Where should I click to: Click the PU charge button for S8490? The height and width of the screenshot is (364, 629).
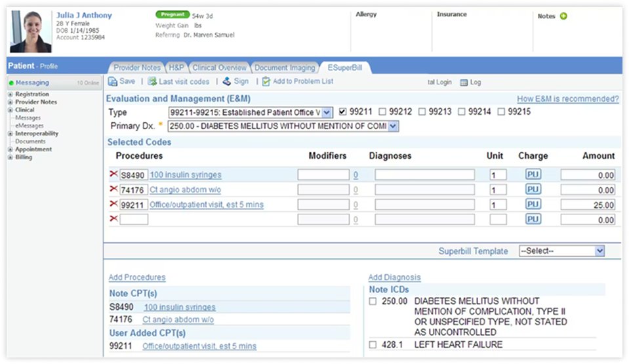click(x=533, y=174)
